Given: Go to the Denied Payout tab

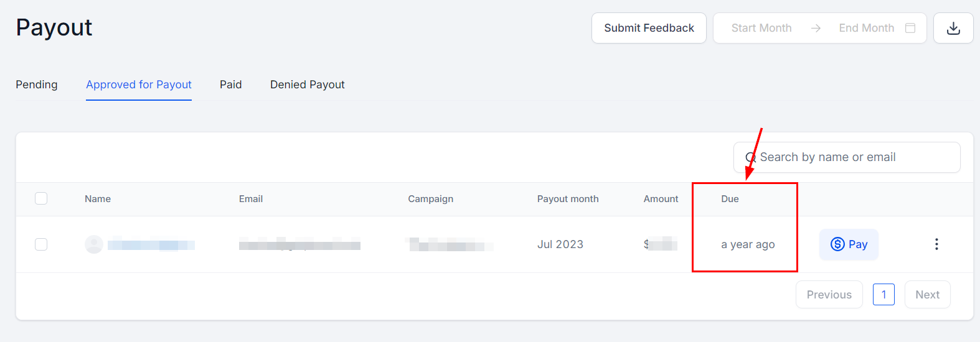Looking at the screenshot, I should 308,85.
